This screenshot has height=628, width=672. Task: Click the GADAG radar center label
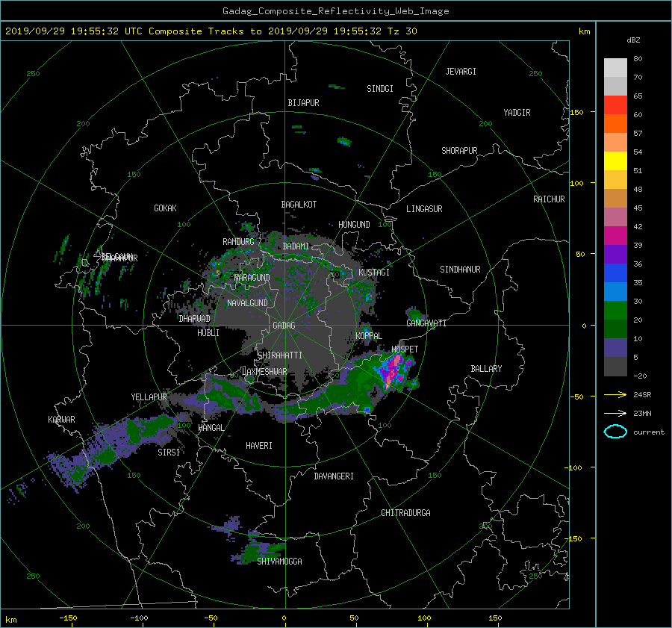coord(284,326)
